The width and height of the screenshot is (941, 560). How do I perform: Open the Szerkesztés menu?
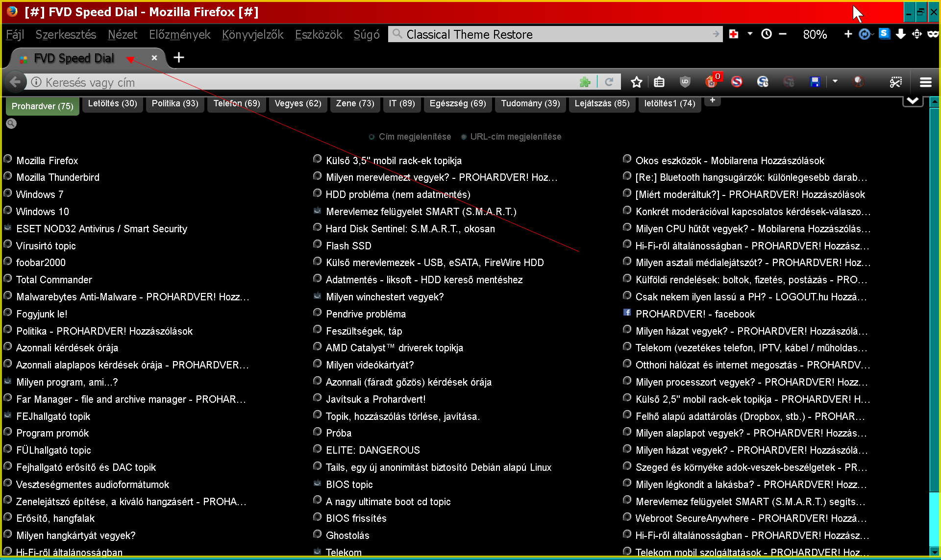coord(66,34)
